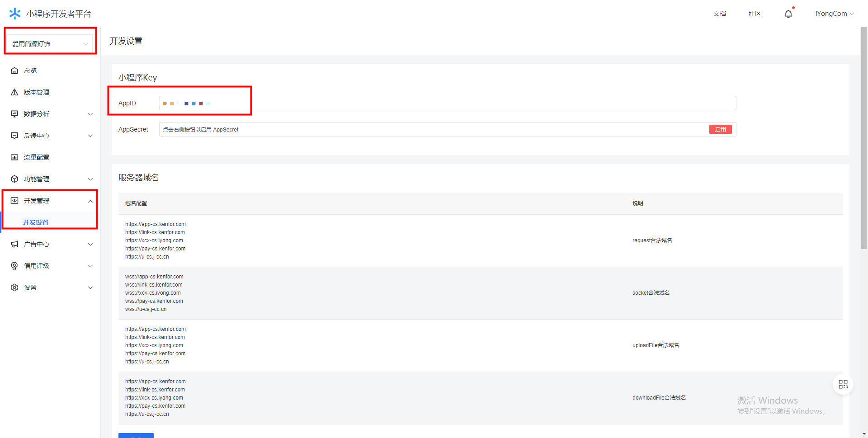868x438 pixels.
Task: Expand the 反馈中心 submenu
Action: pos(90,136)
